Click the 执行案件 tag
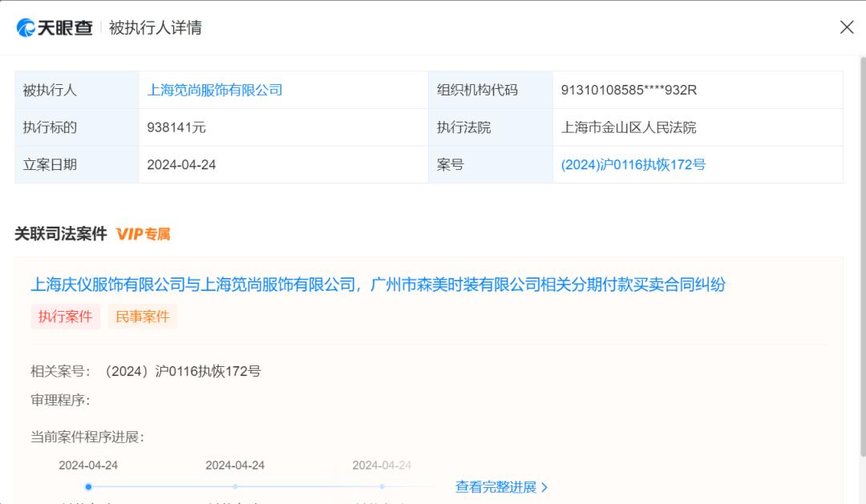This screenshot has height=504, width=866. click(x=65, y=317)
